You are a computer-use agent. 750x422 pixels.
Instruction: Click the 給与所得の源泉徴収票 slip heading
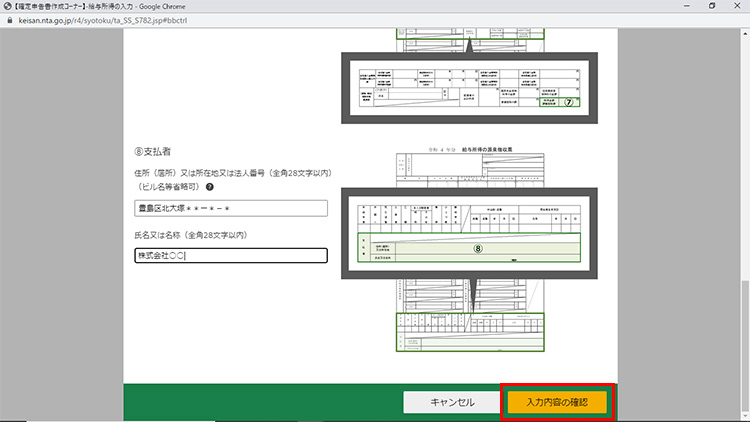[x=468, y=145]
